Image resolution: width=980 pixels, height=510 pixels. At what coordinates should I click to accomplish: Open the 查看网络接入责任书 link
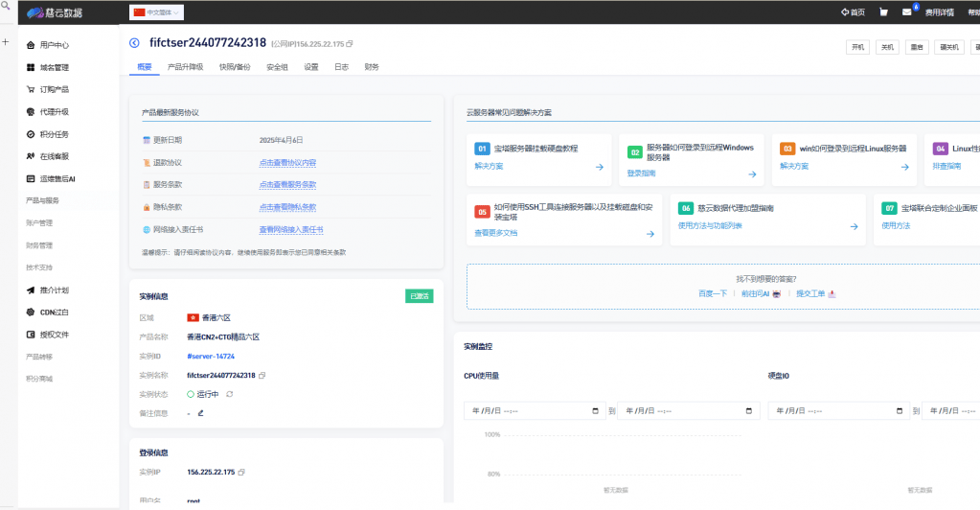(291, 230)
